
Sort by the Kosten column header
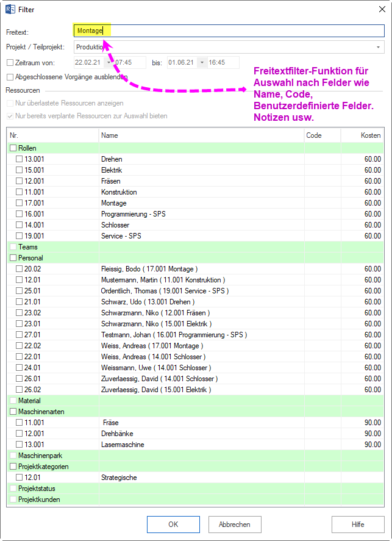[x=362, y=135]
